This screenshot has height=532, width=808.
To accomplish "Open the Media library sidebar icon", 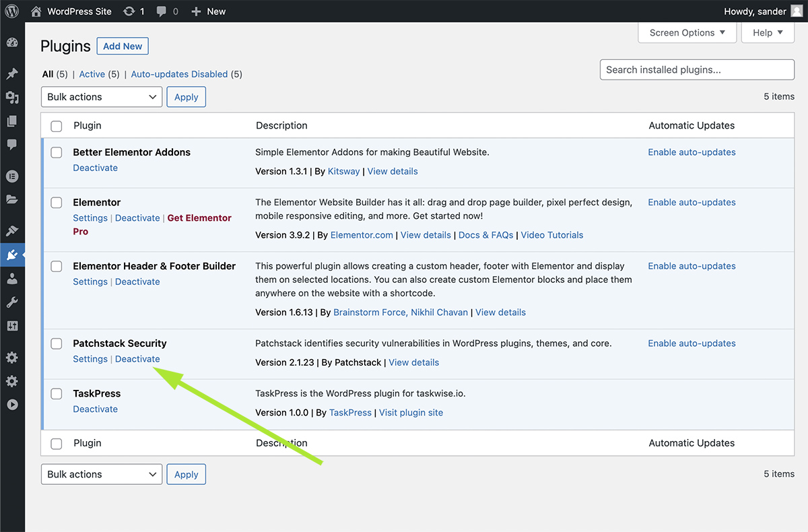I will (x=12, y=98).
